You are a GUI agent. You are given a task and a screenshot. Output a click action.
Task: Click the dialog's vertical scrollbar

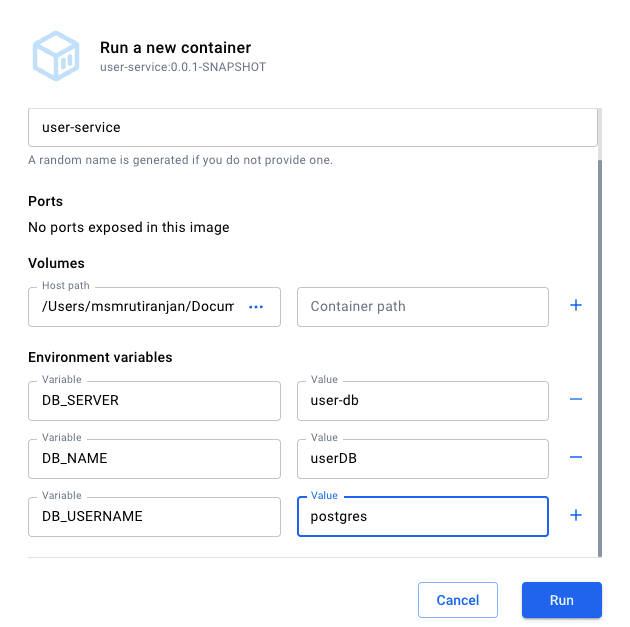tap(600, 350)
